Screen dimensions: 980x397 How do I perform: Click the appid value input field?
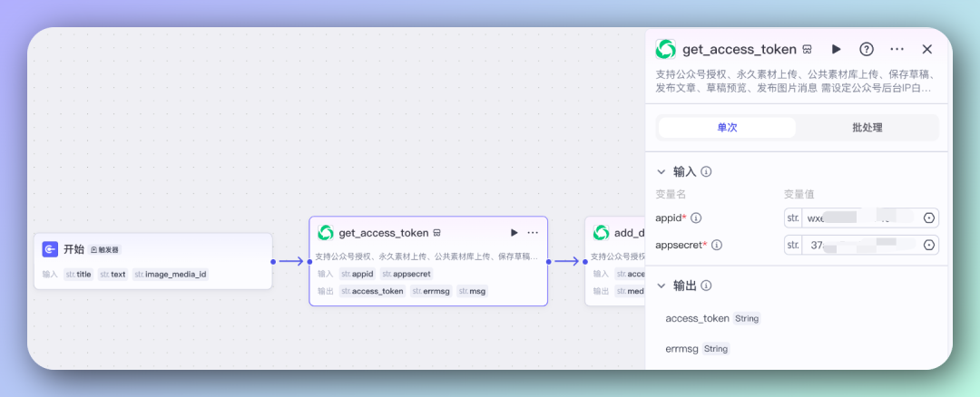click(861, 218)
